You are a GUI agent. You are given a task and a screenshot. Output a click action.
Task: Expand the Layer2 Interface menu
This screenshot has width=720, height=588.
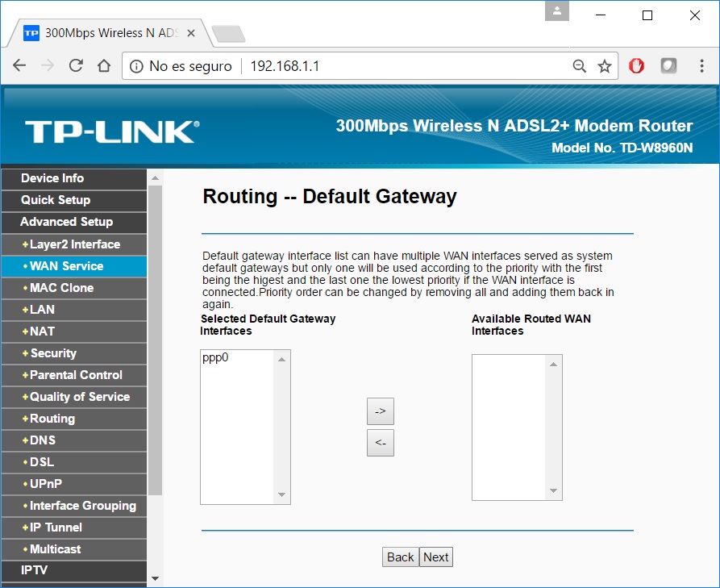[x=74, y=244]
